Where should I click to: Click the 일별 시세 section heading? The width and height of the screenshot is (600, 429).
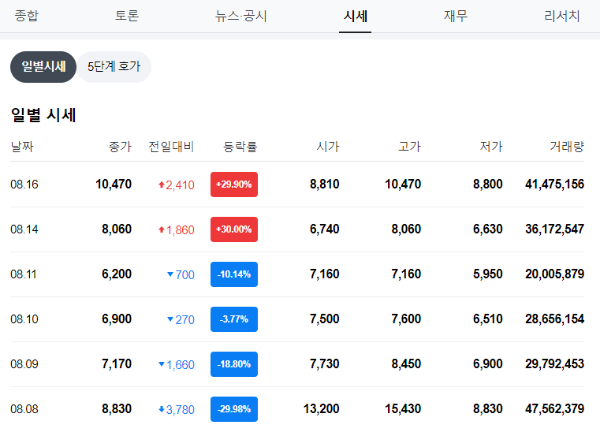point(44,115)
